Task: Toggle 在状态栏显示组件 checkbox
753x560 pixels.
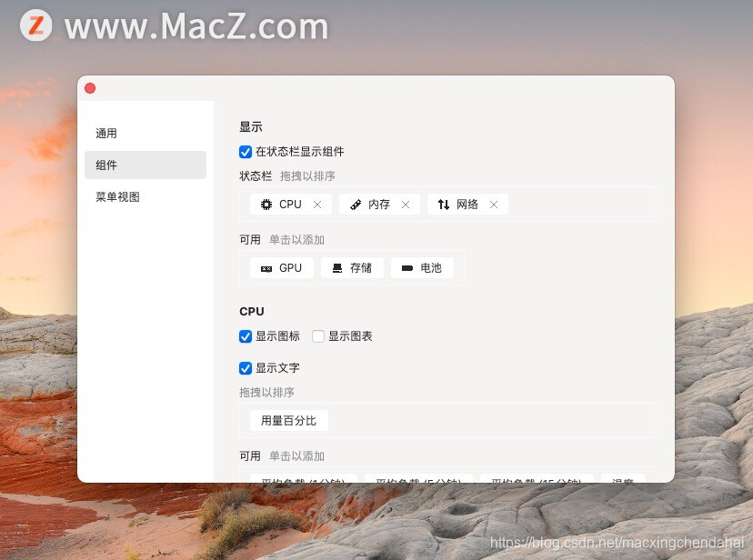Action: pos(246,152)
